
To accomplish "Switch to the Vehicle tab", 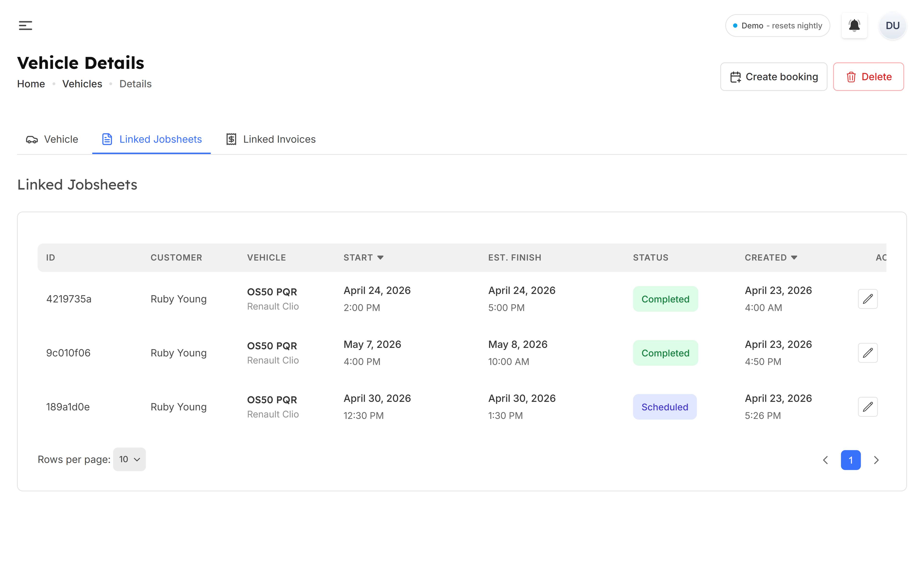I will (52, 139).
